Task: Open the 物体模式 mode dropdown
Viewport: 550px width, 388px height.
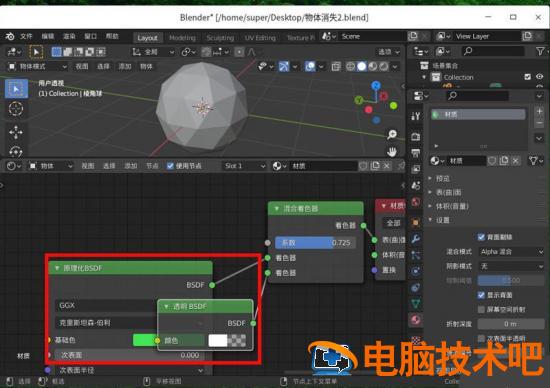Action: click(38, 66)
